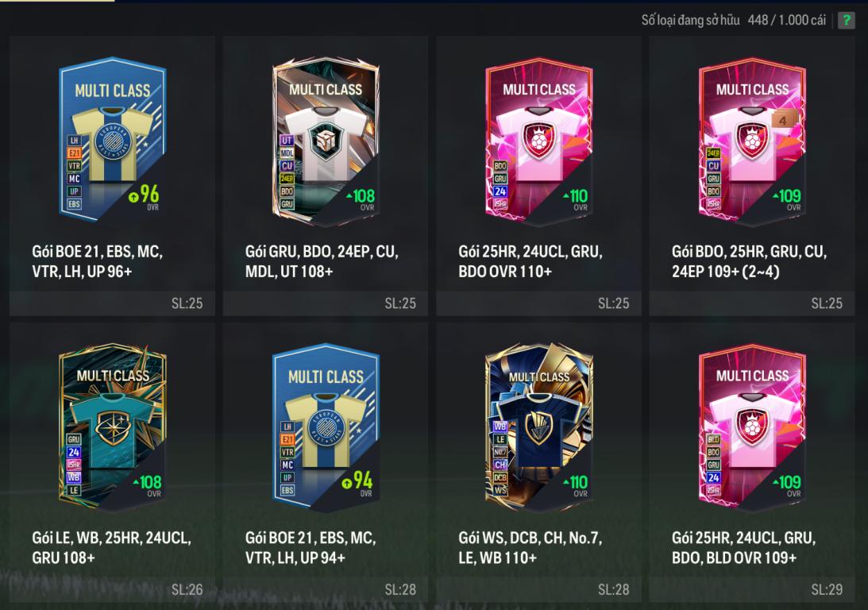This screenshot has width=868, height=610.
Task: Open Gói BOE 21, EBS, MC, VTR, LH, UP 94+
Action: point(311,547)
